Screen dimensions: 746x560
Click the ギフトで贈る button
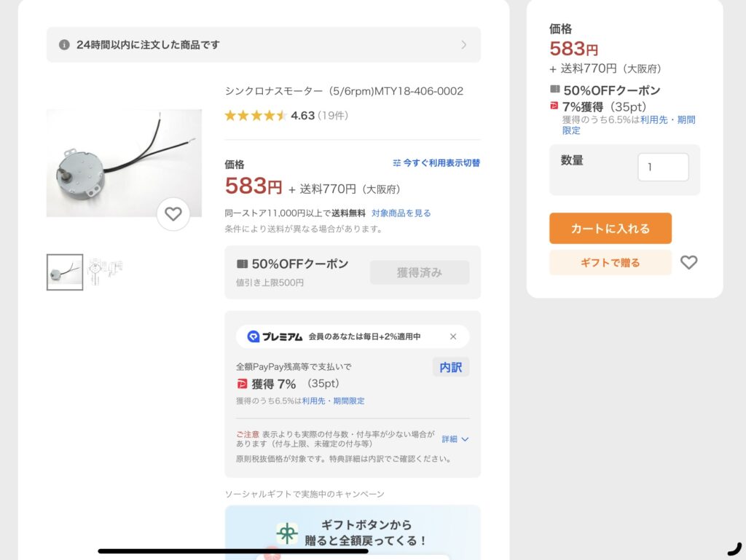click(x=610, y=262)
